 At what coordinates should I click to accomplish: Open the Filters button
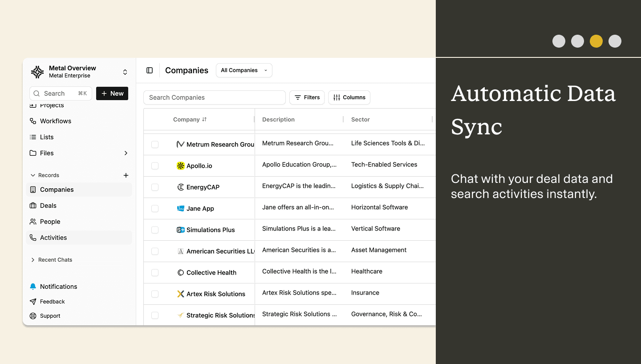[307, 97]
